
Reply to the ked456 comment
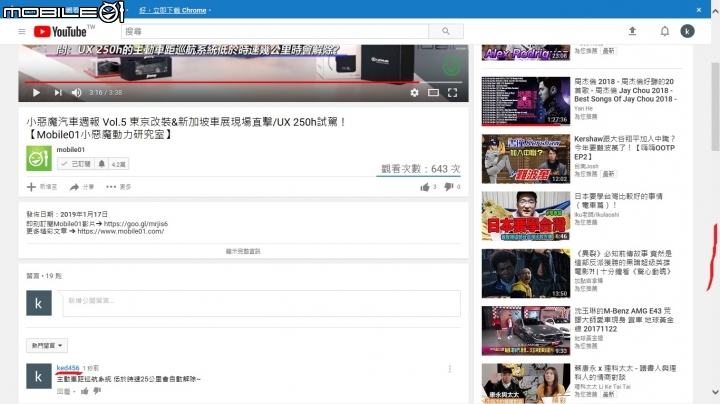[63, 392]
